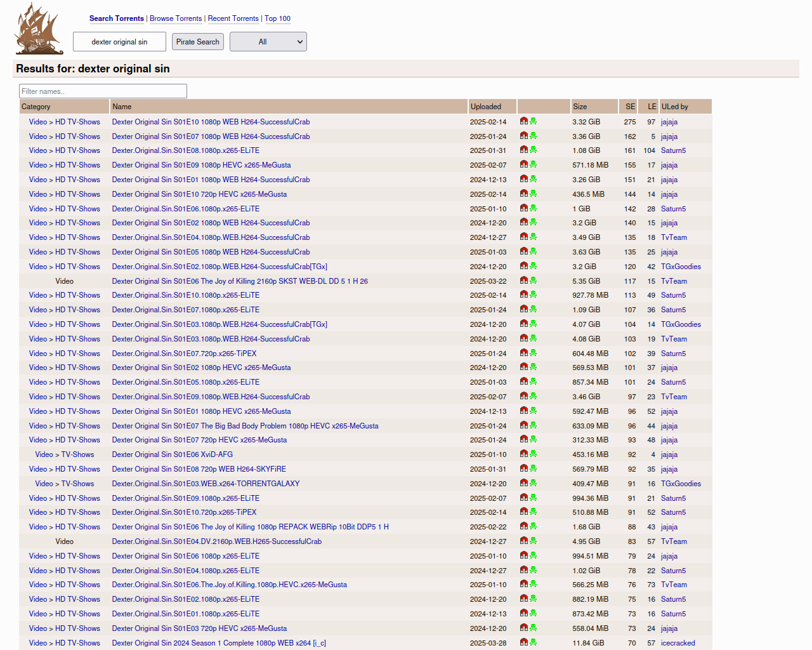Image resolution: width=812 pixels, height=650 pixels.
Task: Open TGxGoodies uploader for TORRENTGALAXY row
Action: tap(681, 484)
